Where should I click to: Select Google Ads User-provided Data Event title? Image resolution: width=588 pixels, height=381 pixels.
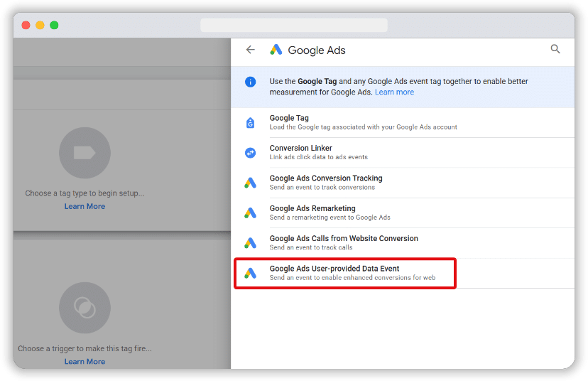334,269
